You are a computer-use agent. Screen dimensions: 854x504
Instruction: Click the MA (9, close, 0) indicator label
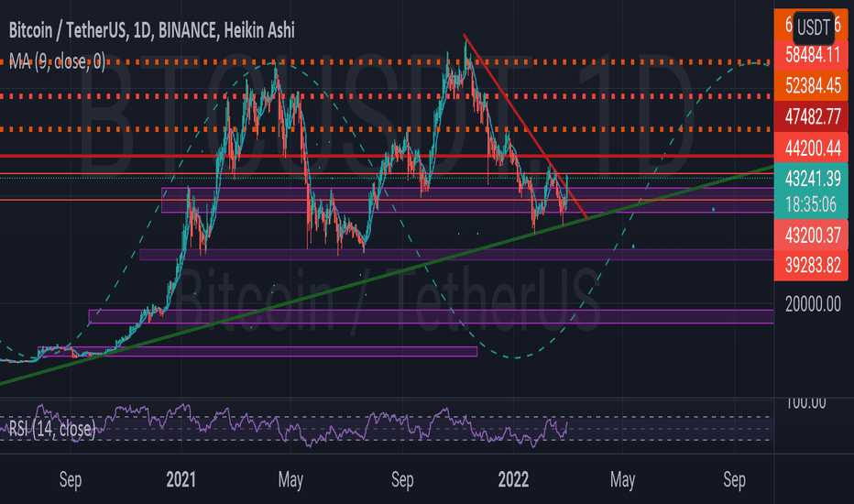click(57, 61)
